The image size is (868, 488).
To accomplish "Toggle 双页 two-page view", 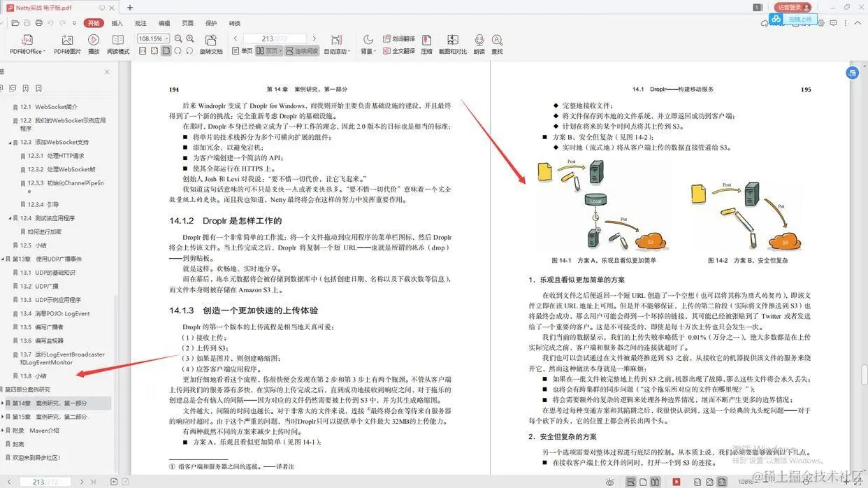I will 270,51.
